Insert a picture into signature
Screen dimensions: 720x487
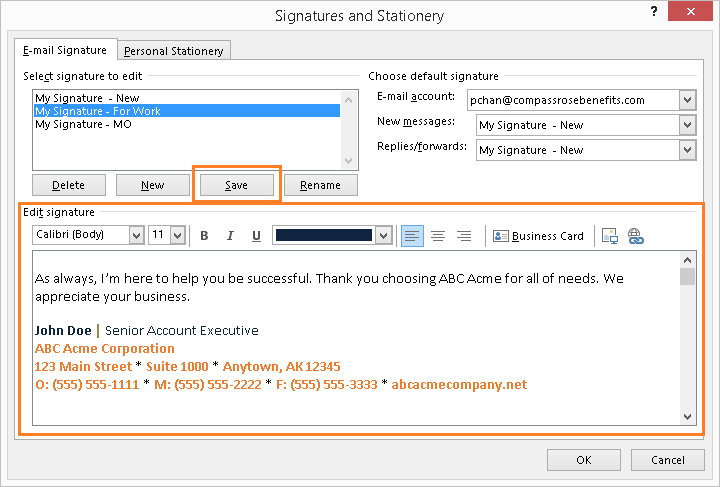tap(609, 236)
